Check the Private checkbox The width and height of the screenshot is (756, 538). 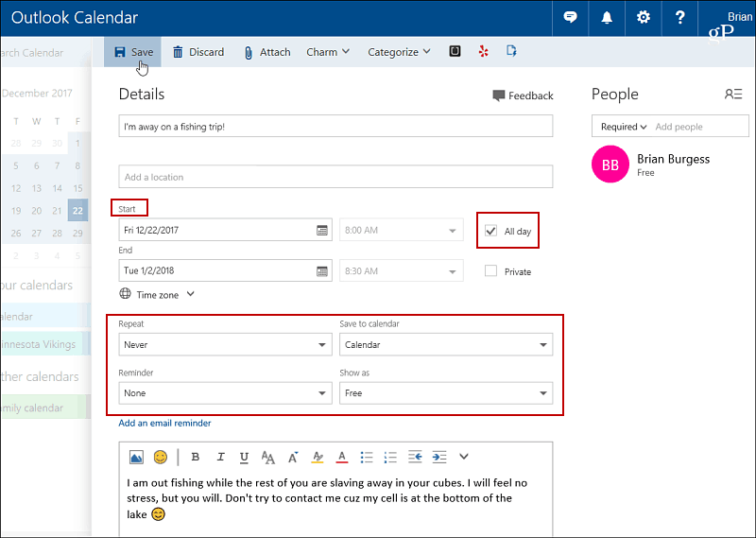pos(490,271)
